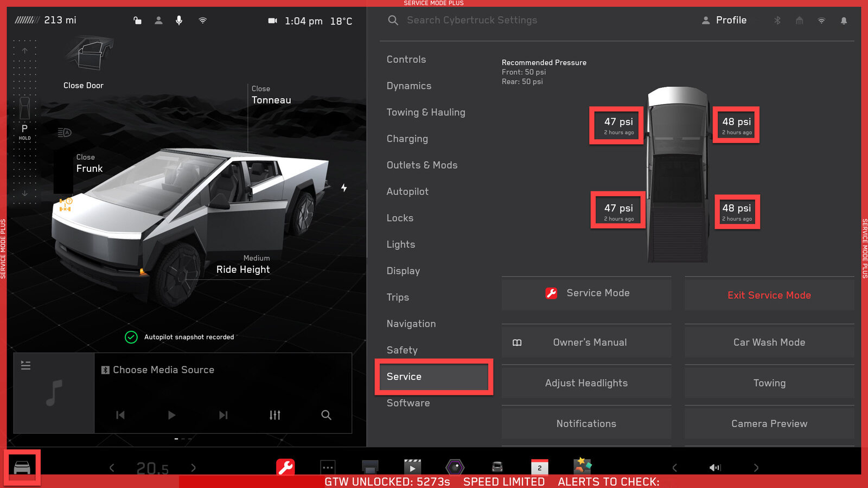Tap the dashcam camera icon
The image size is (868, 488).
coord(272,21)
